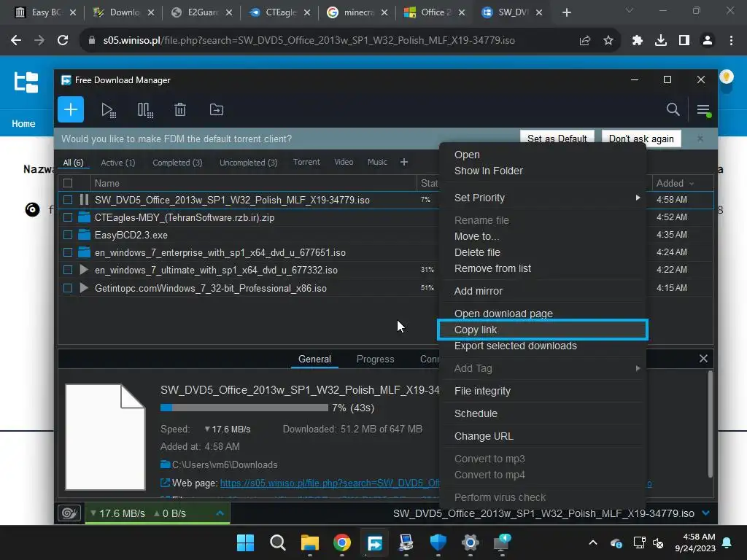Open folder icon for EasyBCD2.3.exe row

tap(85, 235)
